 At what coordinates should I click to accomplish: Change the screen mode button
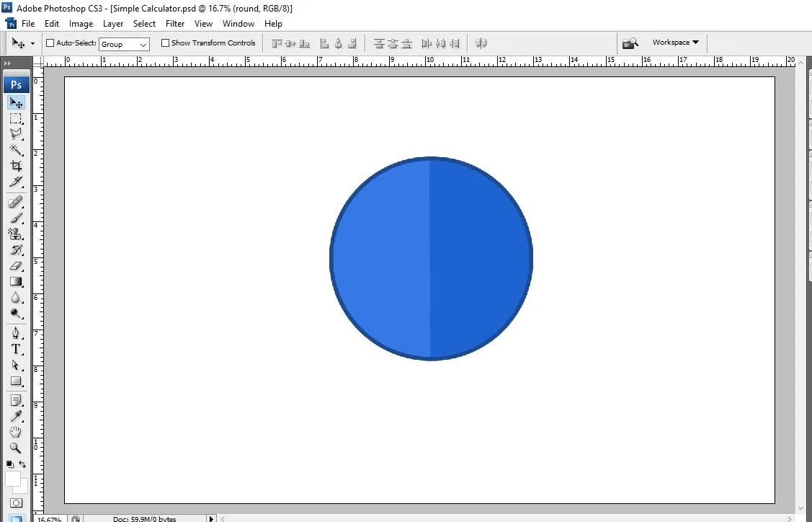[x=16, y=518]
